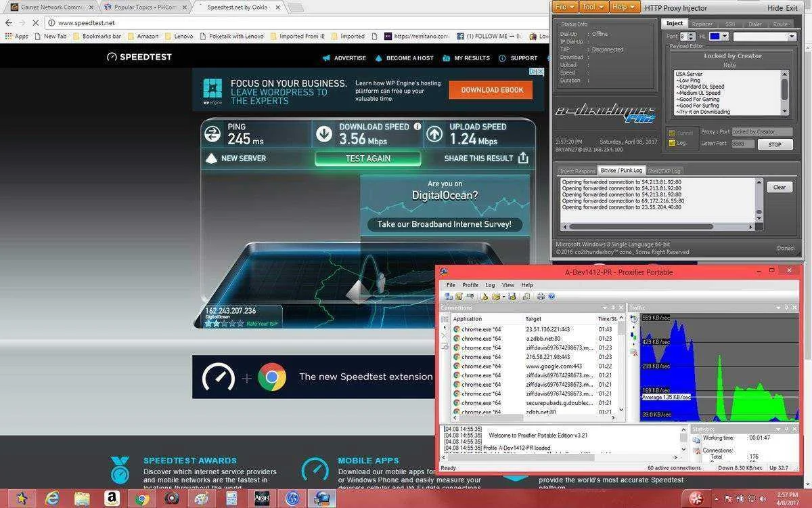The height and width of the screenshot is (508, 812).
Task: Click the download speed arrow icon
Action: pos(324,134)
